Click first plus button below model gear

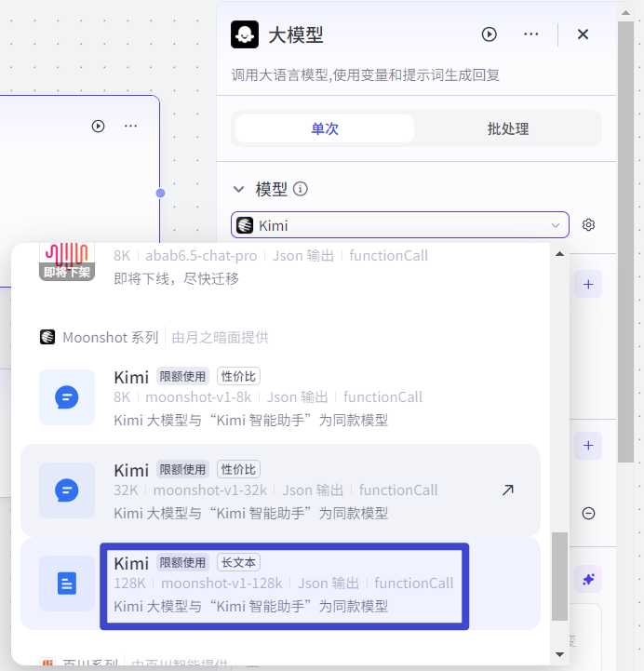[x=588, y=284]
